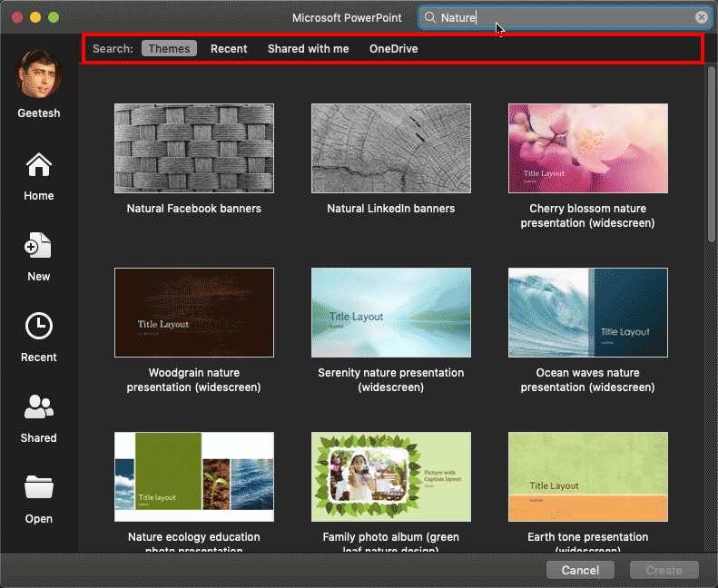Click the magnifying glass search icon

pos(430,17)
